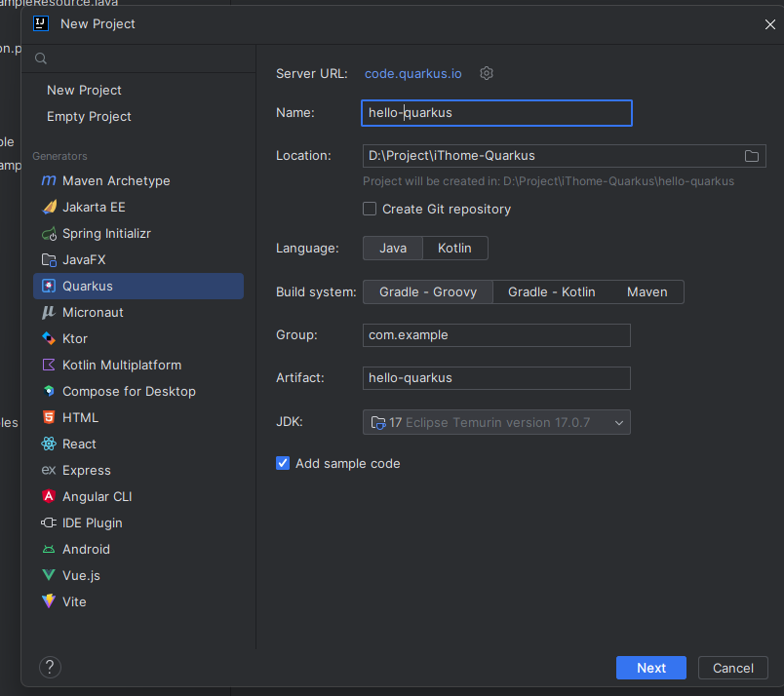Click the Ktor generator icon
Screen dimensions: 784x696
49,338
